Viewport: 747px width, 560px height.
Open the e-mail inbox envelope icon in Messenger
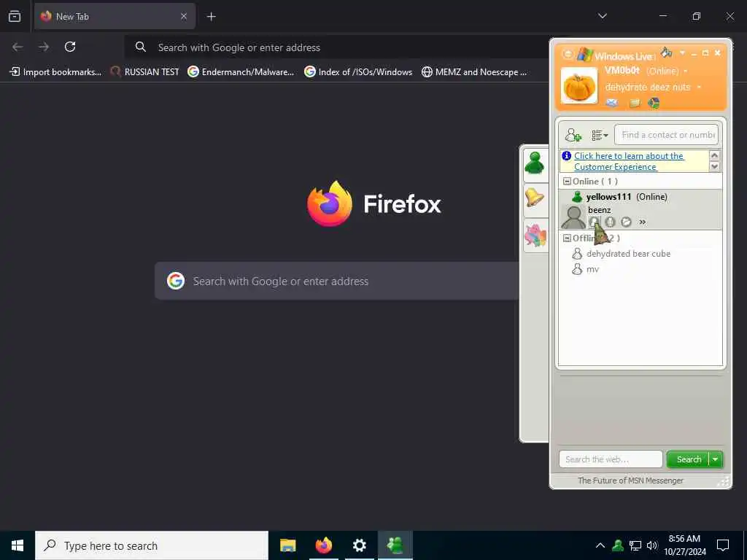point(612,102)
